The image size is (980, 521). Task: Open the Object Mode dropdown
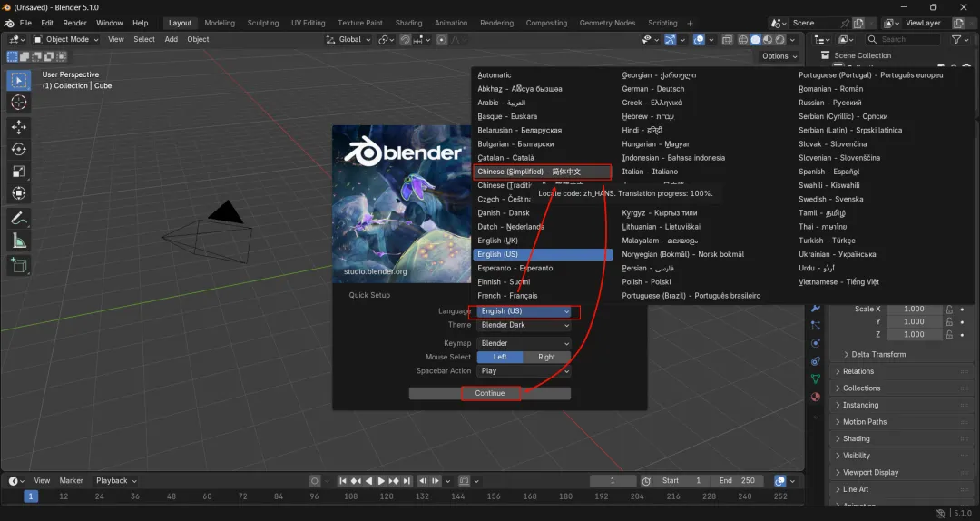65,39
